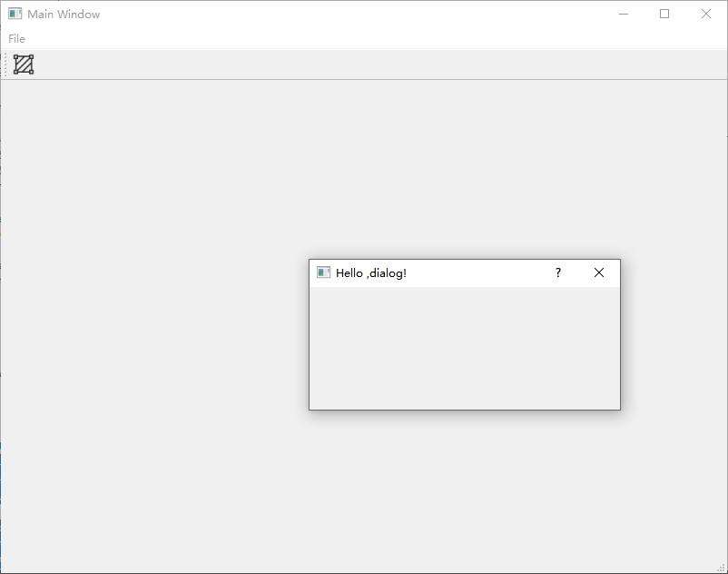Click the Main Window title bar app icon
Screen dimensions: 728x574
pos(15,14)
